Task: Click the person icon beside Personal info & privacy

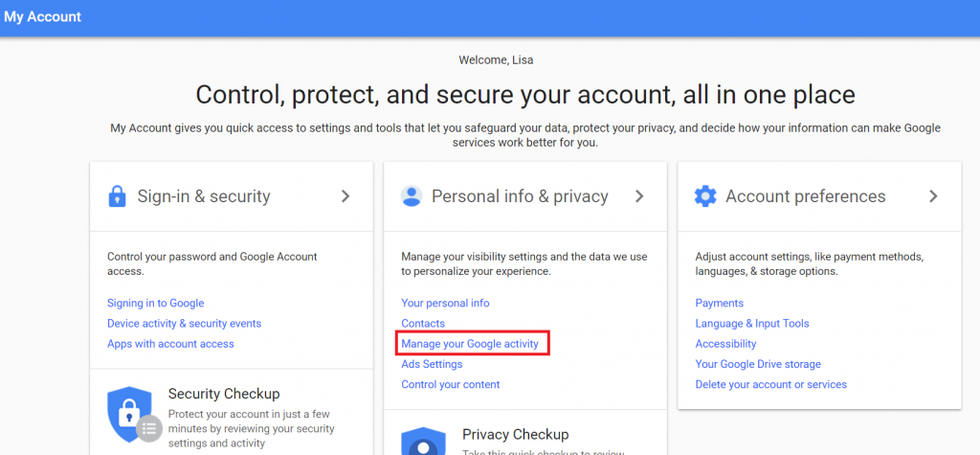Action: (x=412, y=196)
